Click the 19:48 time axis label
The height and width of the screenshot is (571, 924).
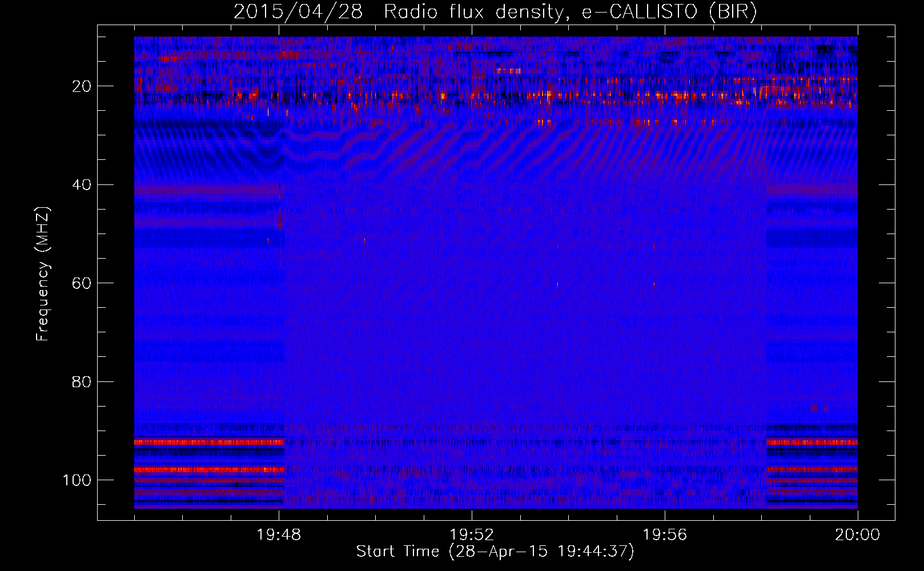[279, 535]
